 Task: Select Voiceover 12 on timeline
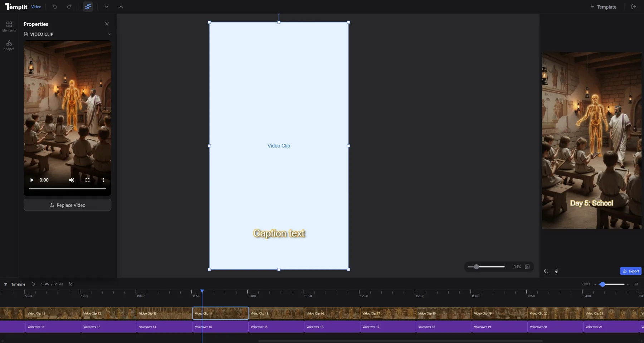pos(109,327)
